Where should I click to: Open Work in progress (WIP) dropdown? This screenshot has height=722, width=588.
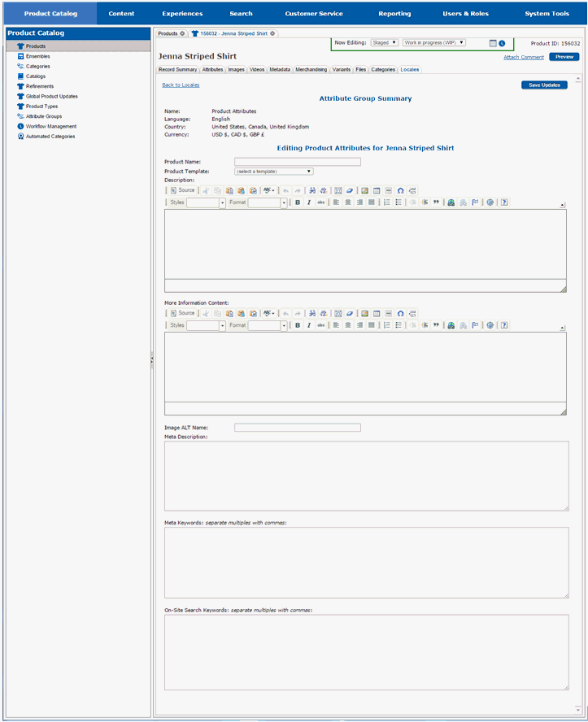tap(434, 42)
